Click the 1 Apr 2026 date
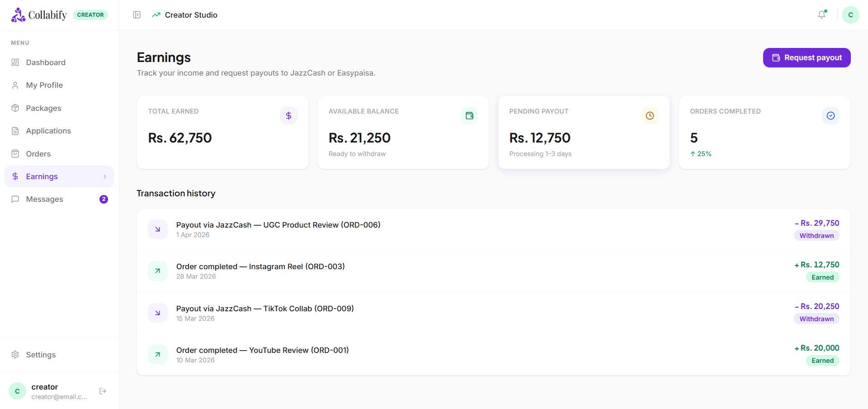The image size is (868, 409). [x=193, y=235]
